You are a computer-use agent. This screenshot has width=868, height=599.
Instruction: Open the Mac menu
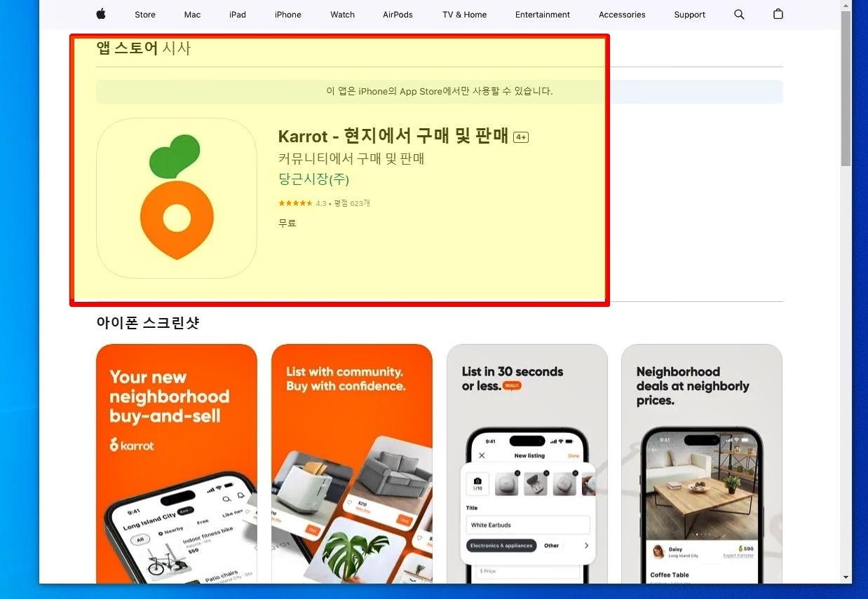pos(192,15)
